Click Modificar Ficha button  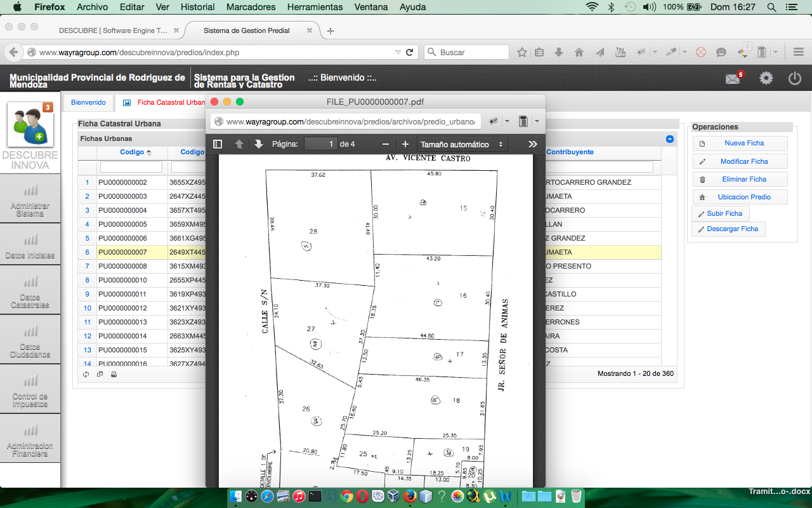(x=740, y=161)
